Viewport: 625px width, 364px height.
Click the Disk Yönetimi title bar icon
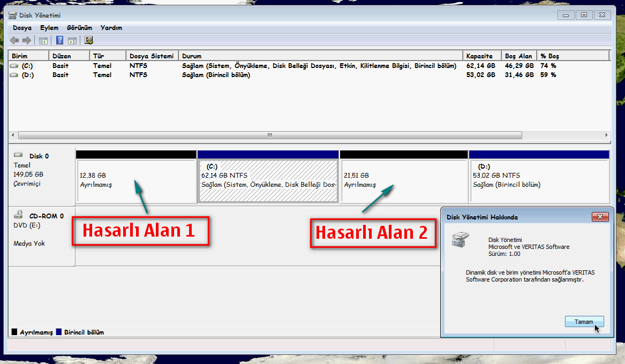point(13,15)
